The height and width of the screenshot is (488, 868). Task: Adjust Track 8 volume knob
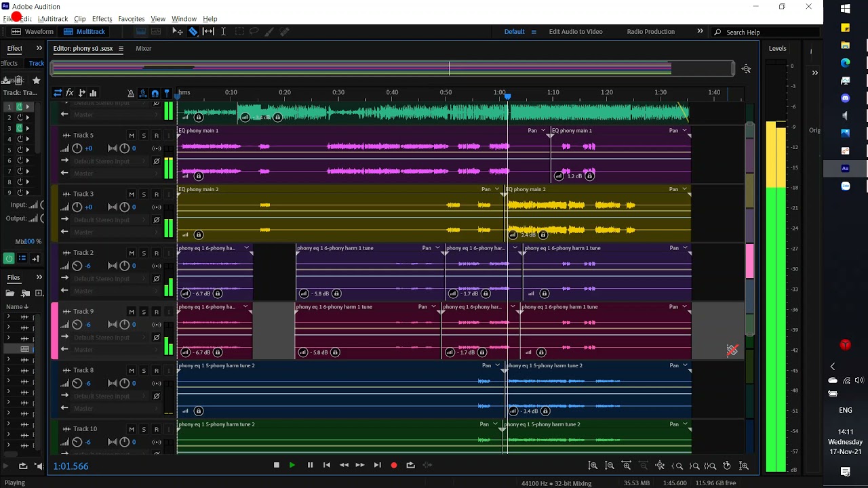click(x=77, y=384)
